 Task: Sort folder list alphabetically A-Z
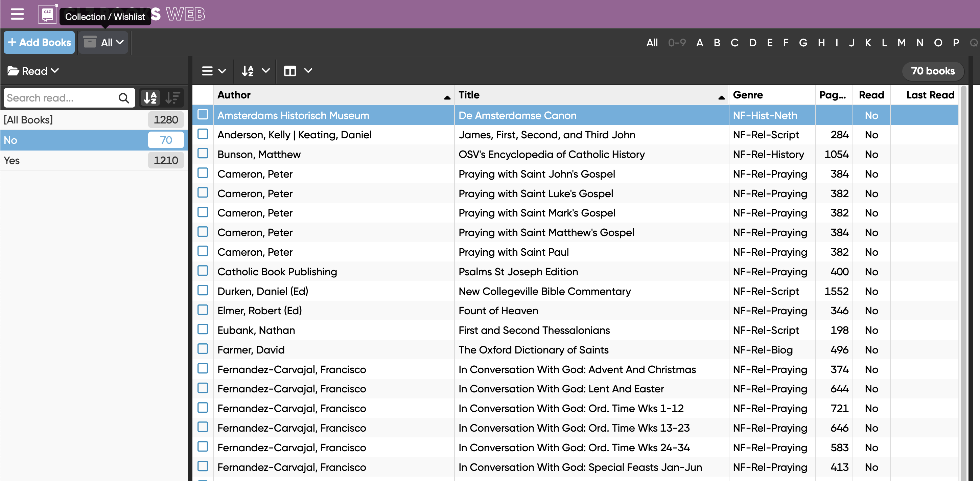coord(150,98)
